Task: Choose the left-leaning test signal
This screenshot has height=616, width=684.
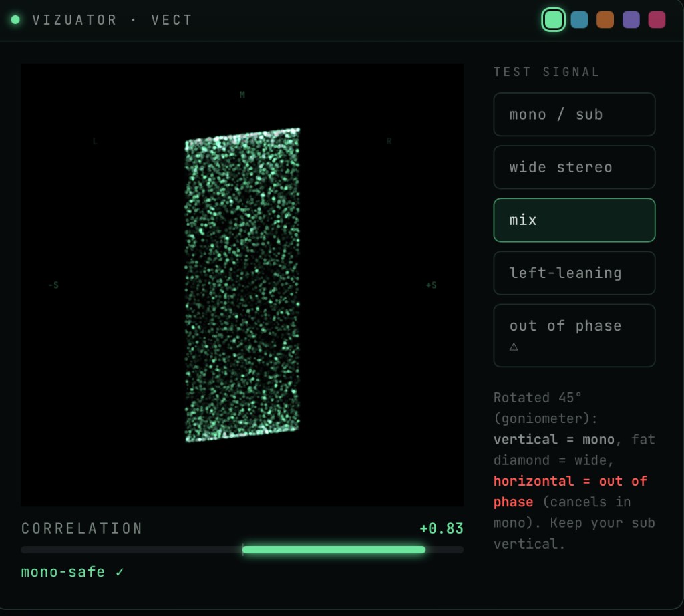Action: (x=574, y=273)
